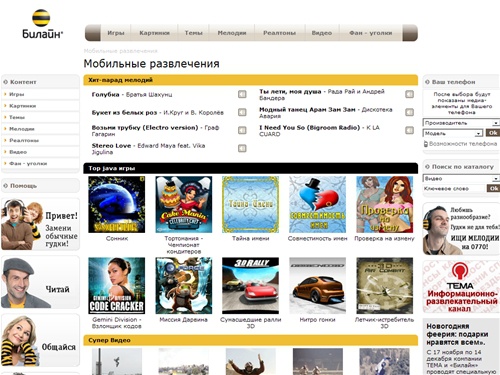This screenshot has width=500, height=375.
Task: Play melody preview for Букет из белых роз
Action: click(242, 112)
